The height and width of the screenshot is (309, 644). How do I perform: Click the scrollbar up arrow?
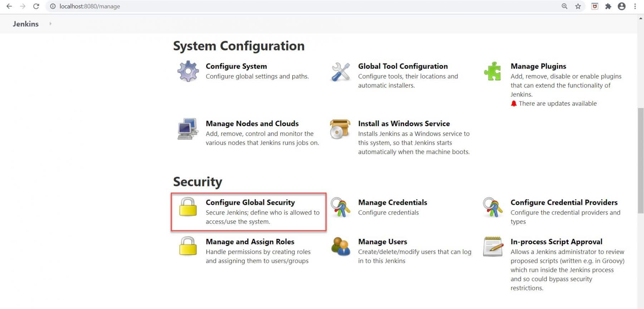click(640, 19)
